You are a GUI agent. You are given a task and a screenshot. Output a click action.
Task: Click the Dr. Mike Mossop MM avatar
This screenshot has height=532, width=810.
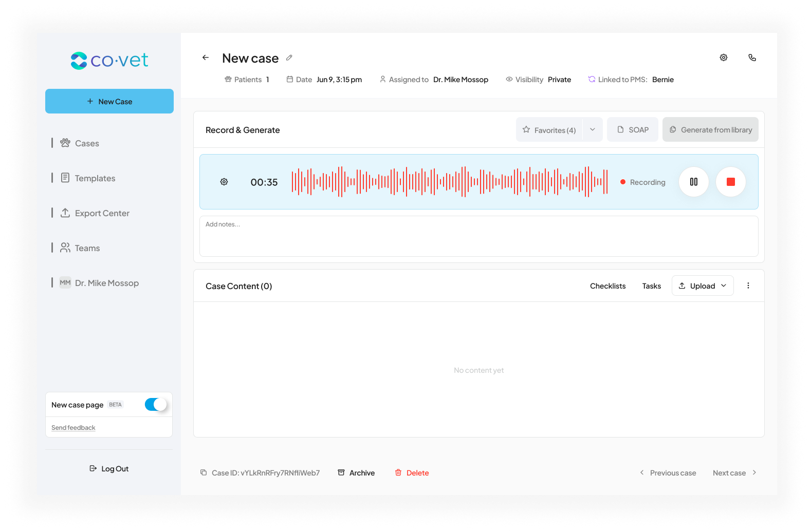click(x=65, y=283)
